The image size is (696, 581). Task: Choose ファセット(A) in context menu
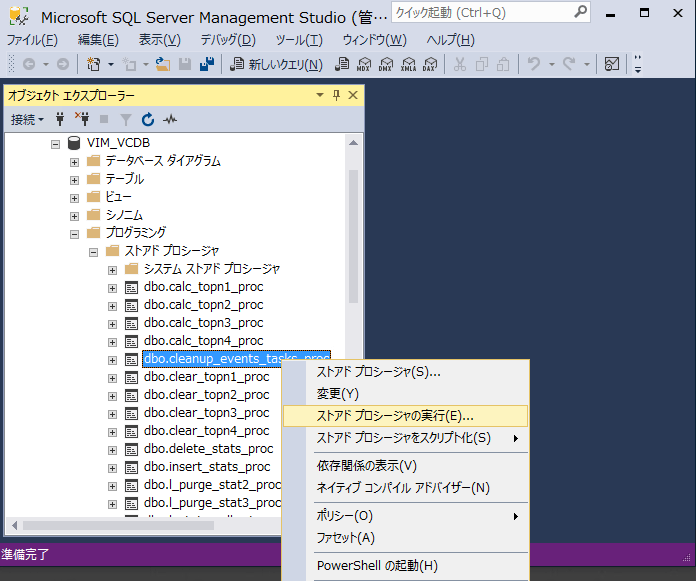pyautogui.click(x=406, y=538)
